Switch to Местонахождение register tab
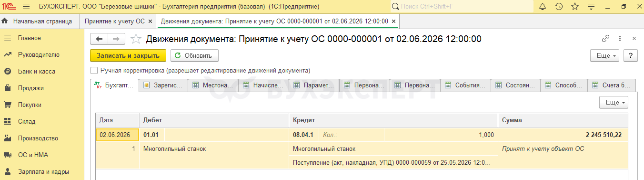Screen dimensions: 644x180 [x=213, y=85]
